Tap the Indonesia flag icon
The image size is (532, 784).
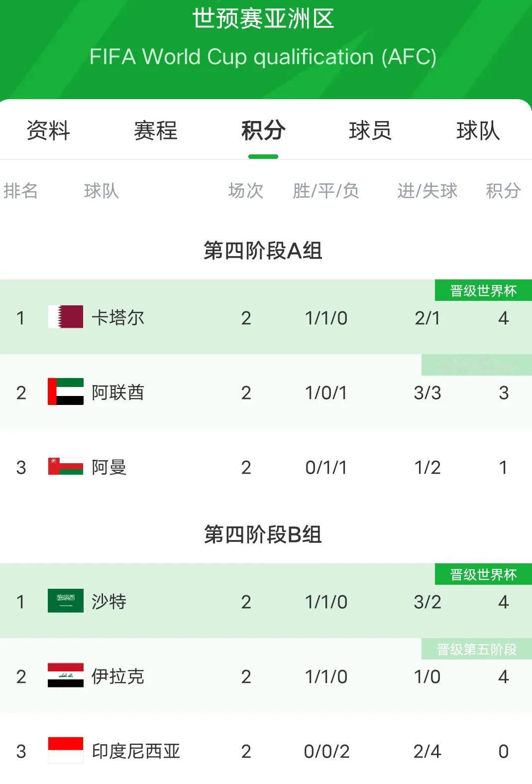click(x=65, y=750)
